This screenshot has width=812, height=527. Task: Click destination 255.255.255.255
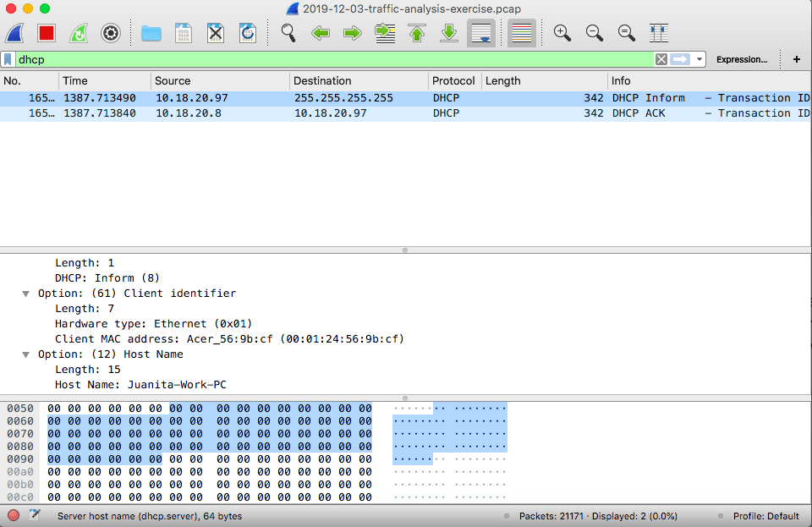coord(344,98)
